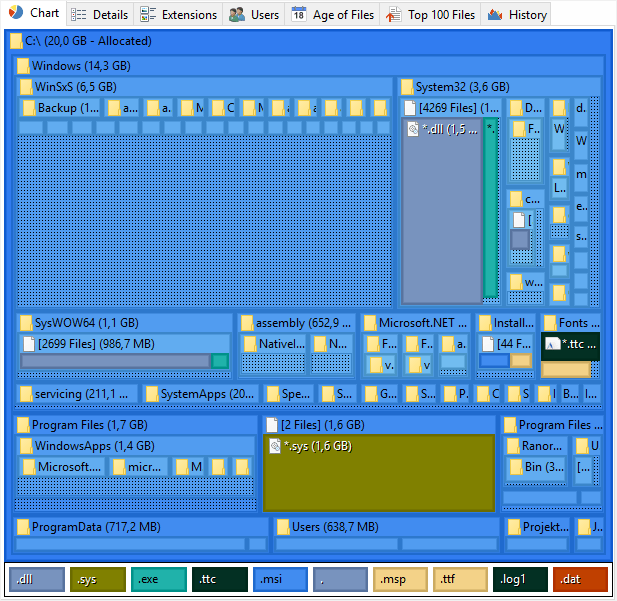Click the .sys legend color swatch
The image size is (617, 601).
coord(97,579)
